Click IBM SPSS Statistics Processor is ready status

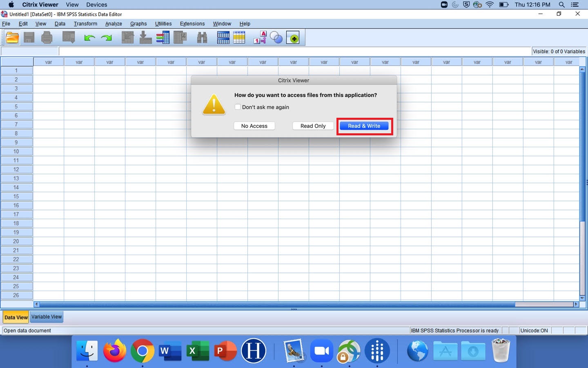click(455, 330)
